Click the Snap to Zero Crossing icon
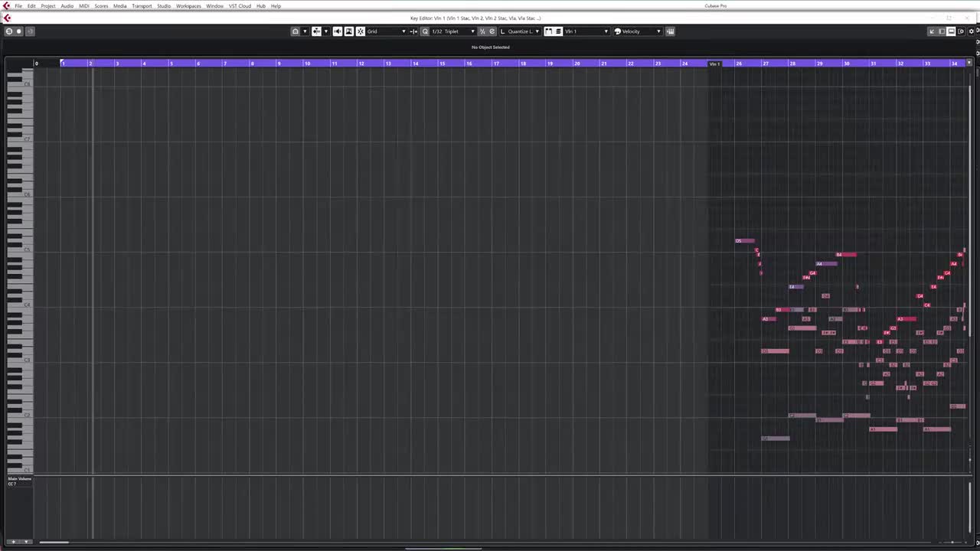 pos(414,31)
